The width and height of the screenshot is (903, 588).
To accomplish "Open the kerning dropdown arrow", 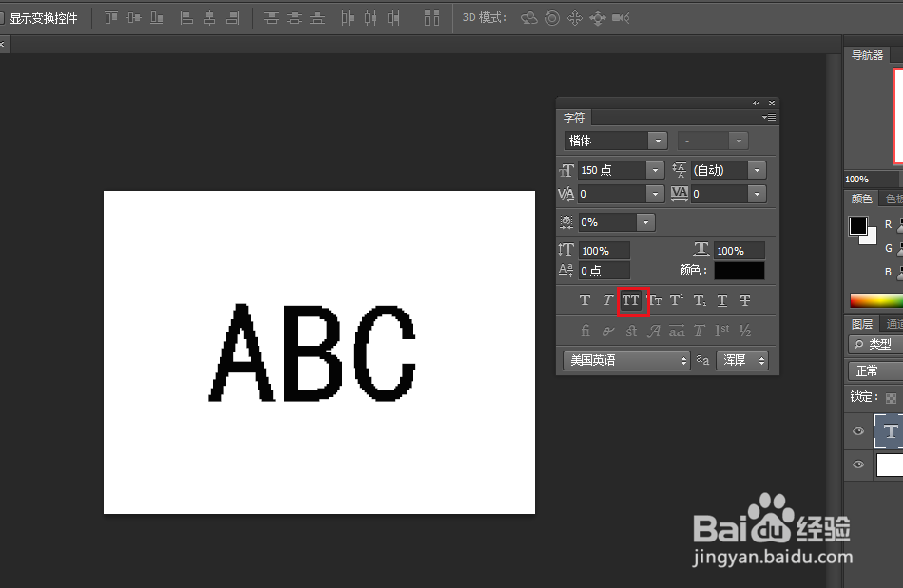I will [655, 194].
